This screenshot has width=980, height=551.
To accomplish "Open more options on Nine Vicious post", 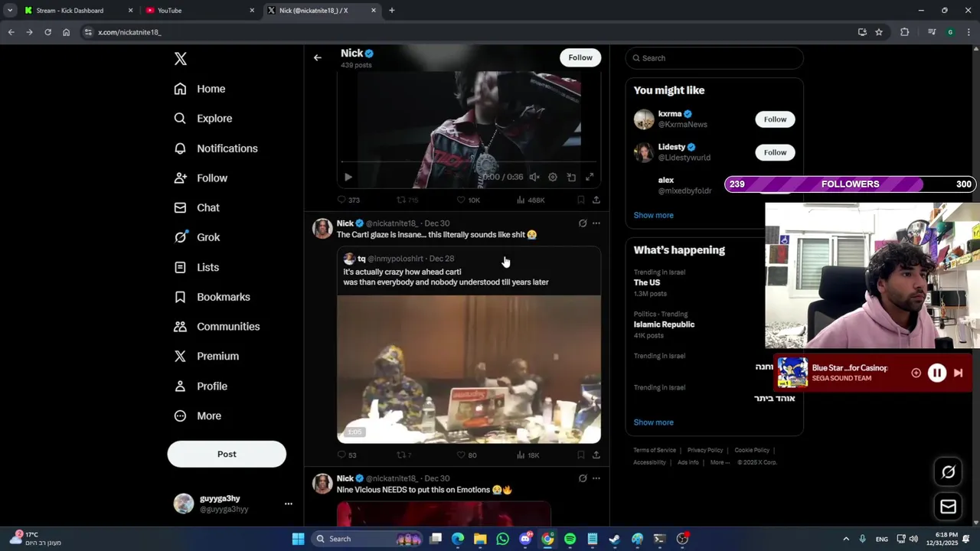I will [596, 478].
